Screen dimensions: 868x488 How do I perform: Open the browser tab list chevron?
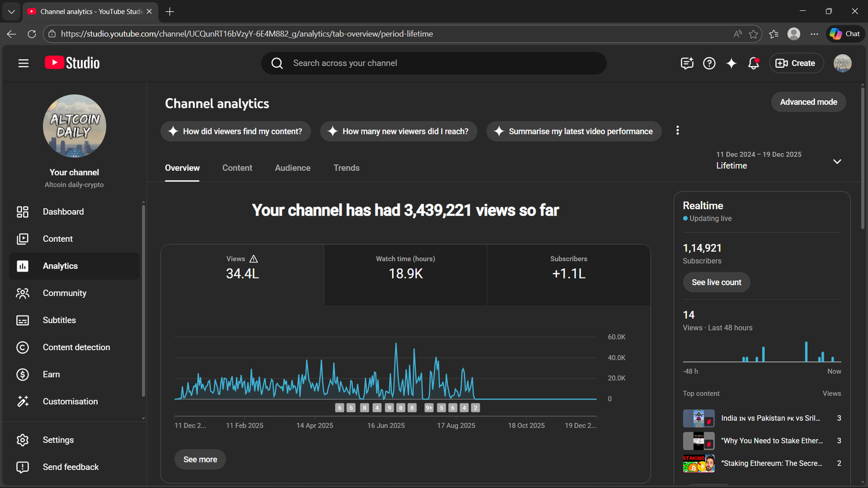(11, 11)
